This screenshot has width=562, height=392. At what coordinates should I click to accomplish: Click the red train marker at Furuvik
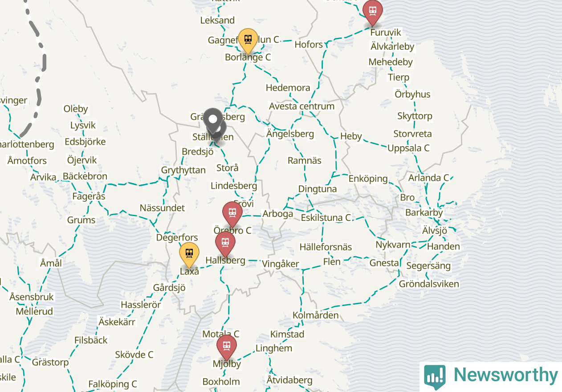coord(372,11)
